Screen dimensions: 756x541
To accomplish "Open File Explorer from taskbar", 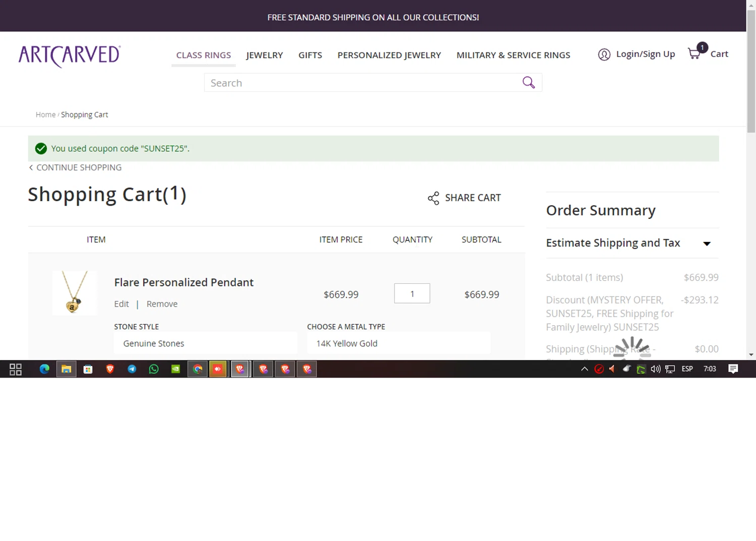I will point(66,369).
